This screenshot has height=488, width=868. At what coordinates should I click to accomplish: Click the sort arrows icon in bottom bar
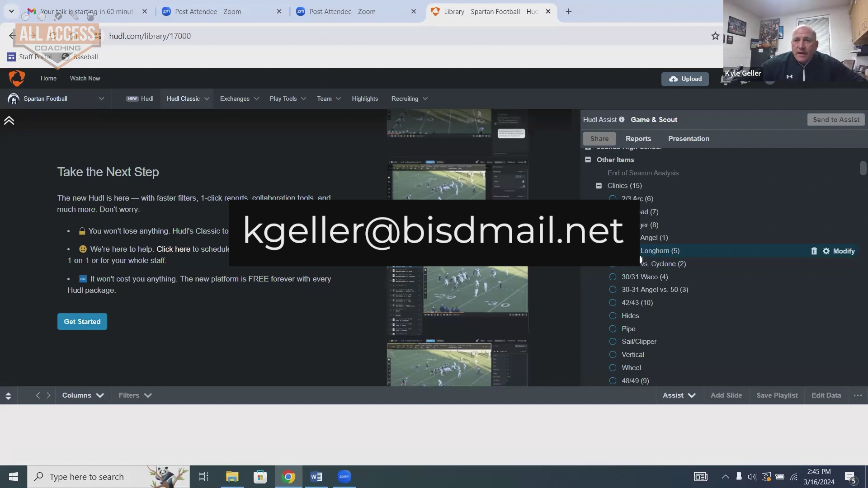coord(8,396)
